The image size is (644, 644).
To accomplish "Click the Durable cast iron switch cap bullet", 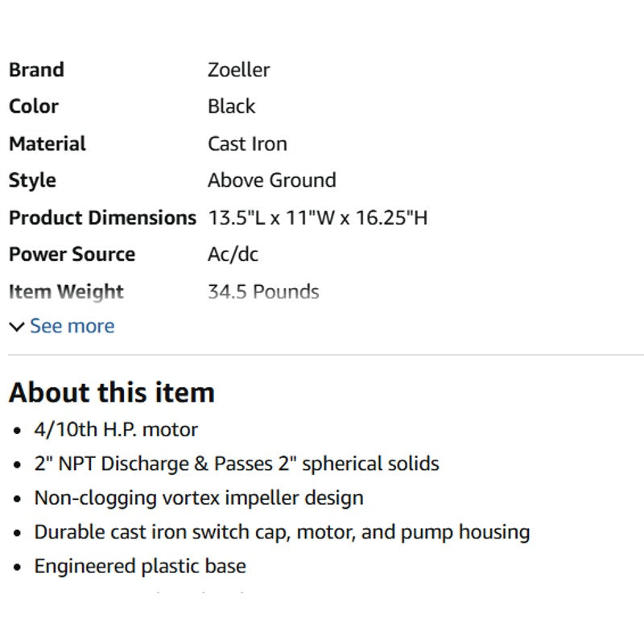I will click(x=282, y=532).
